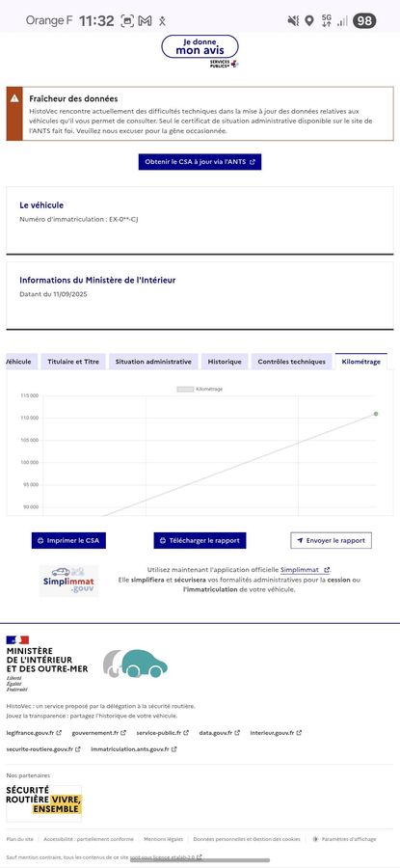Image resolution: width=400 pixels, height=868 pixels.
Task: Tap the Gmail notification icon in status bar
Action: click(145, 21)
